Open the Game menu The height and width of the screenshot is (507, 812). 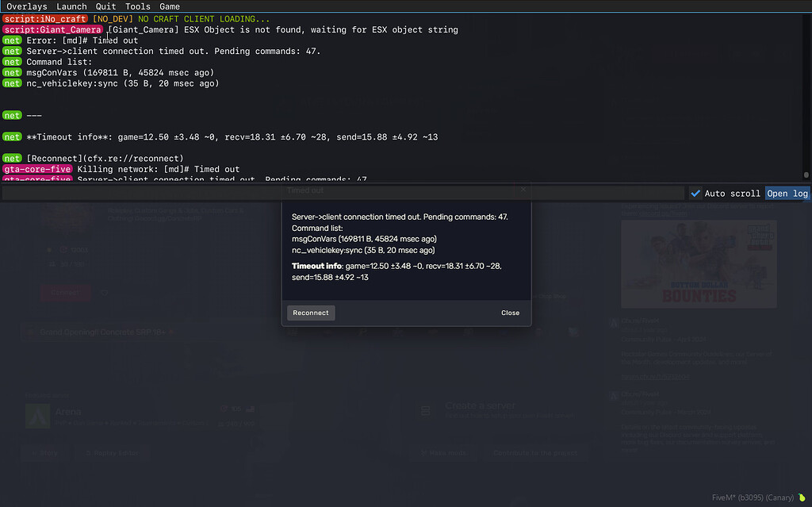click(170, 6)
